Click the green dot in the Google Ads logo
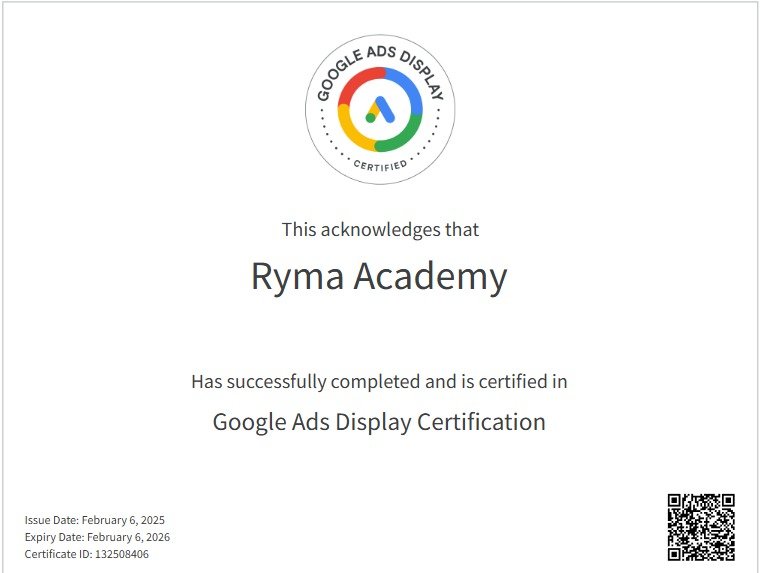761x573 pixels. tap(371, 118)
